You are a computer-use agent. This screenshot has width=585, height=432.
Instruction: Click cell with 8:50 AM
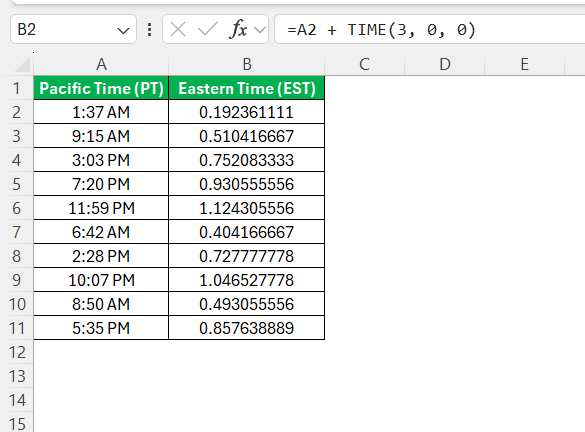pyautogui.click(x=101, y=304)
